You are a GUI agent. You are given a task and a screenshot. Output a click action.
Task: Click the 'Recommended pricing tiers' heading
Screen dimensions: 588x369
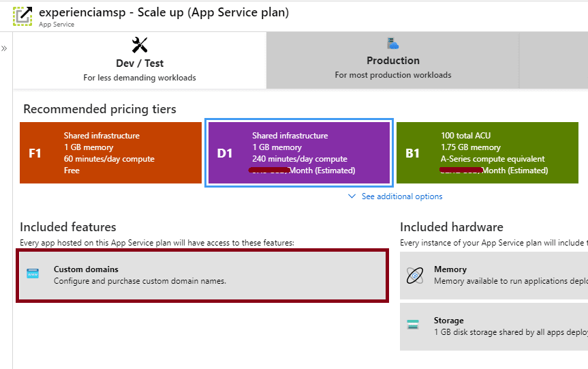[99, 109]
